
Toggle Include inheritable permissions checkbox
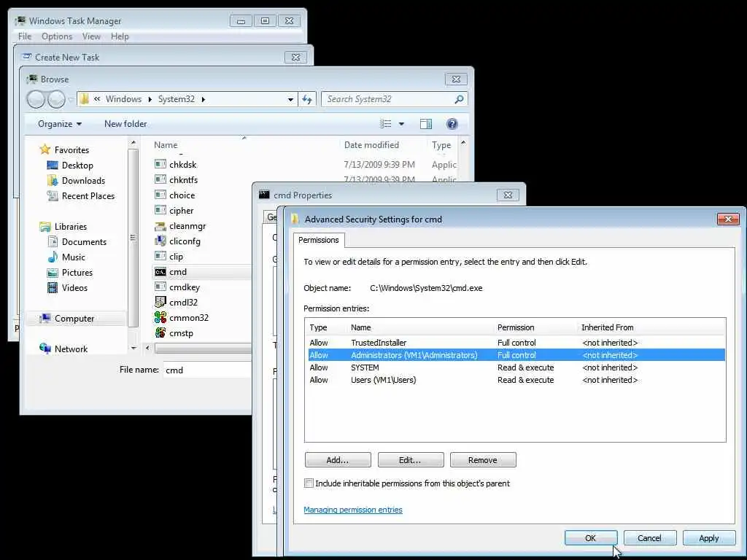[x=309, y=483]
